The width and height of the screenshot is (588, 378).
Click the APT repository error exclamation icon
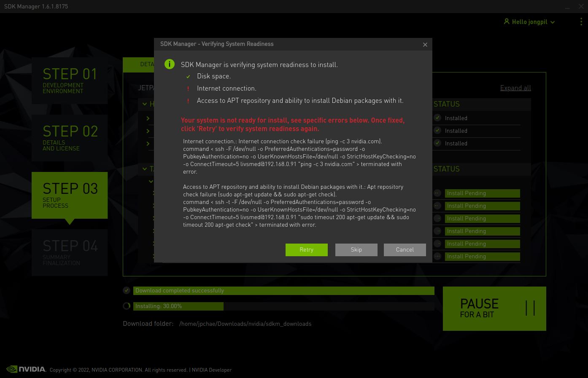pyautogui.click(x=188, y=101)
